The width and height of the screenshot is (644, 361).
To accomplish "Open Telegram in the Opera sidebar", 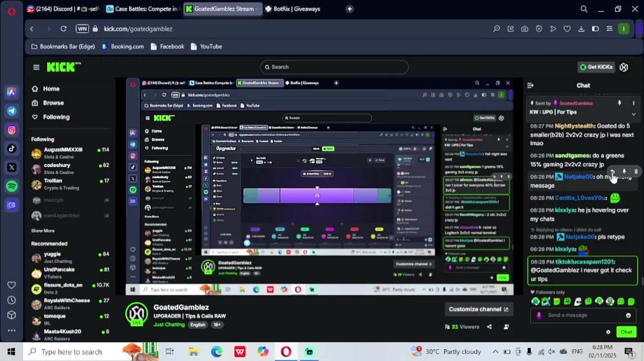I will (x=12, y=111).
